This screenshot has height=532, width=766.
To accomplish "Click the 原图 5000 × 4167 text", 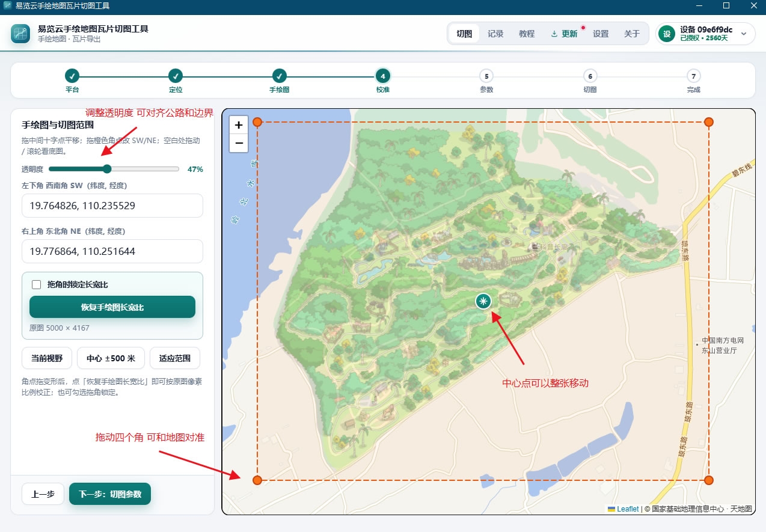I will [60, 328].
